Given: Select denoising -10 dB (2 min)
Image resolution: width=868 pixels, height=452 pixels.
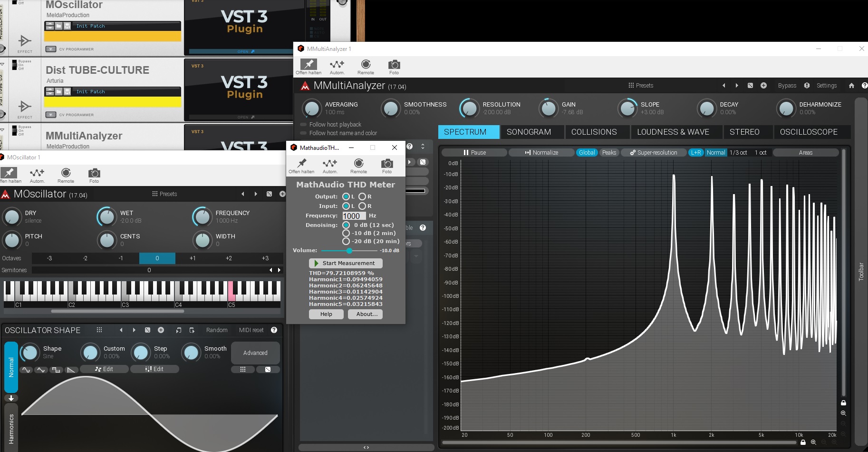Looking at the screenshot, I should point(346,233).
